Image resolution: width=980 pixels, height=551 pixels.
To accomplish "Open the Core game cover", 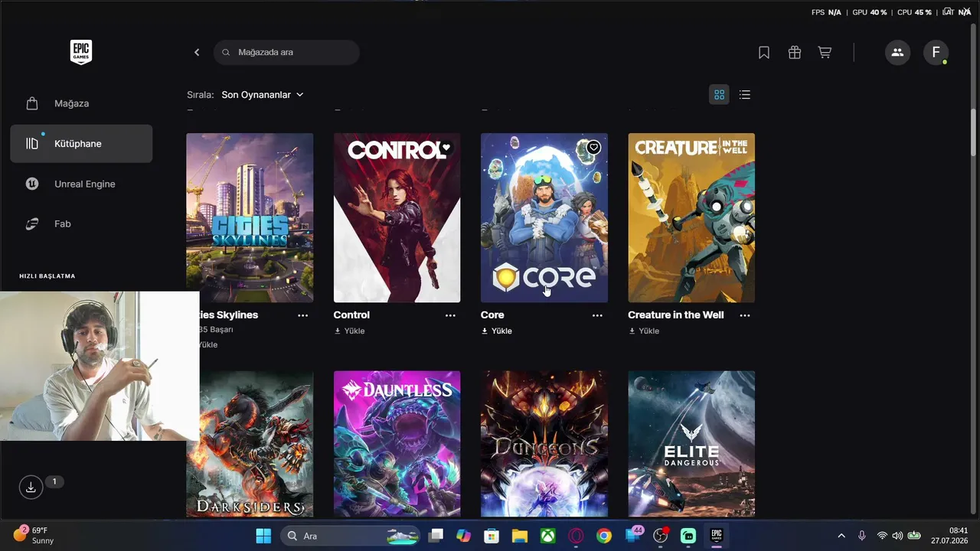I will (544, 218).
